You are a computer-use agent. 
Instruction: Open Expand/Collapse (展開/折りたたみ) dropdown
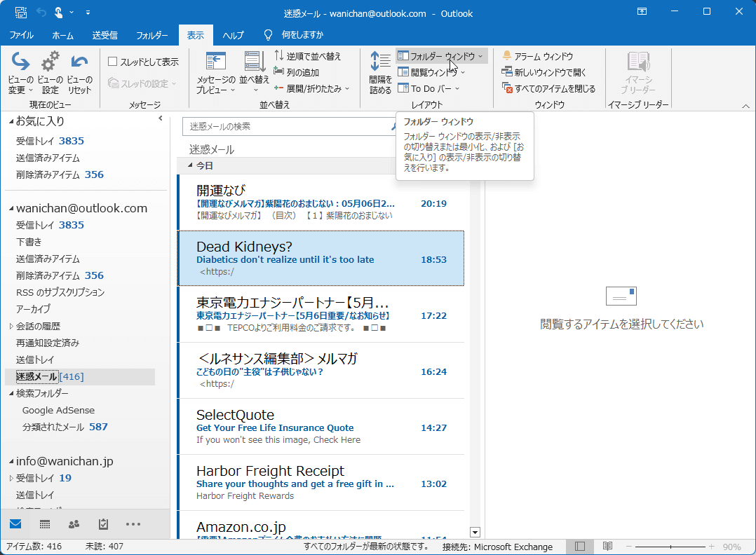tap(311, 88)
